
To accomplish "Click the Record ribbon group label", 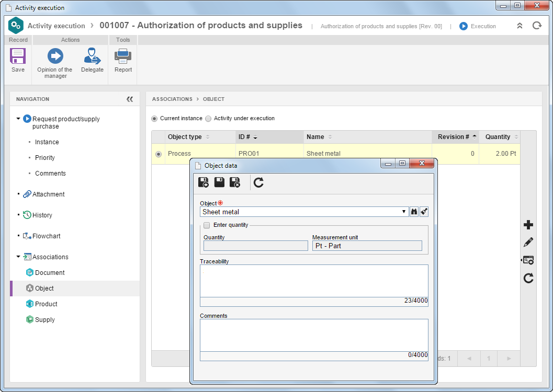I will [18, 40].
